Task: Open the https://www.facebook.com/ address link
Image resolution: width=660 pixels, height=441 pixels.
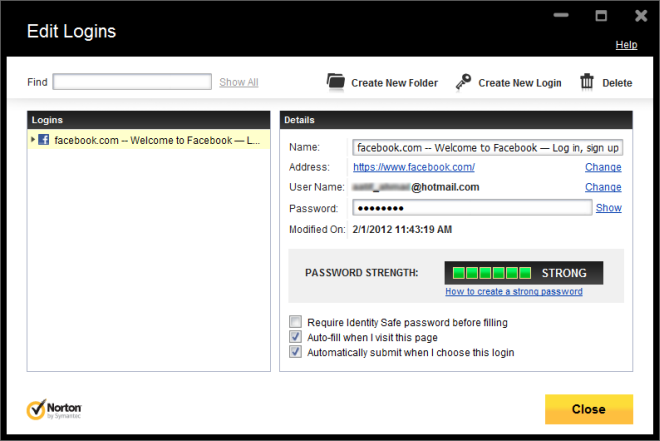Action: (414, 167)
